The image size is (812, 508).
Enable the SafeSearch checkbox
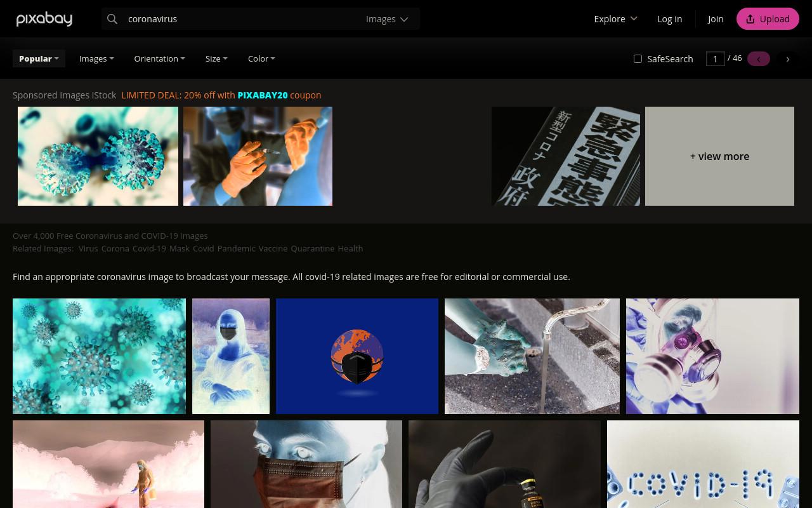tap(638, 58)
